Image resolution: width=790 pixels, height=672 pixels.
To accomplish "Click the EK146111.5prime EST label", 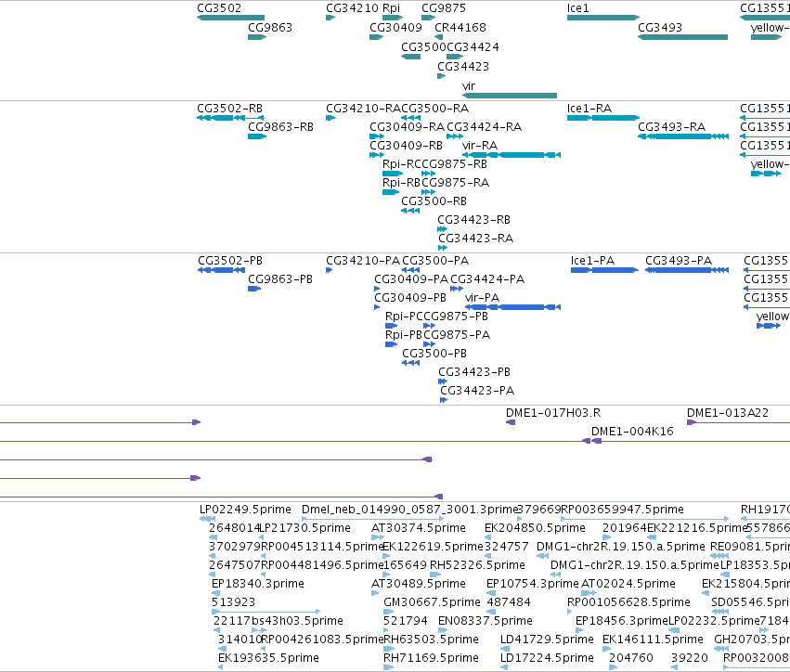I will coord(653,640).
